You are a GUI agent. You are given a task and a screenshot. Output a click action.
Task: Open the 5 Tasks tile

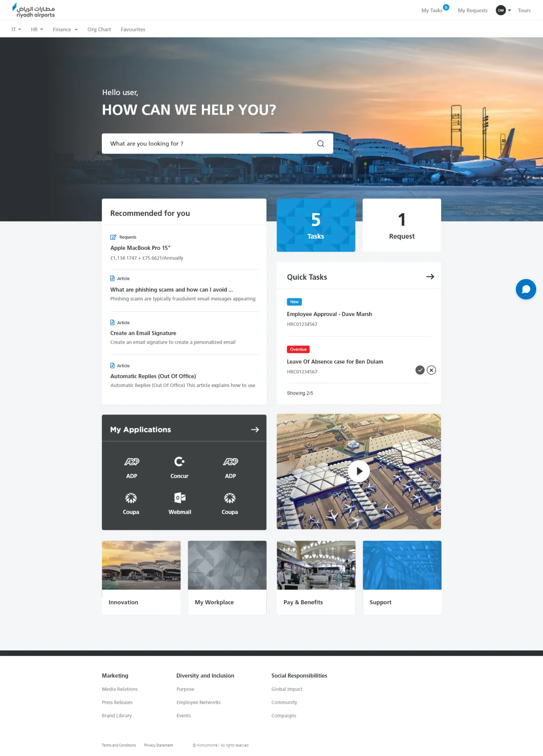coord(316,225)
